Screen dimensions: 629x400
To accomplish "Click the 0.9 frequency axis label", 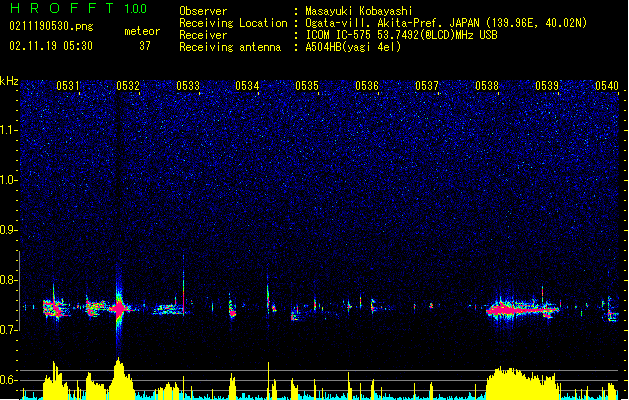I will [9, 230].
